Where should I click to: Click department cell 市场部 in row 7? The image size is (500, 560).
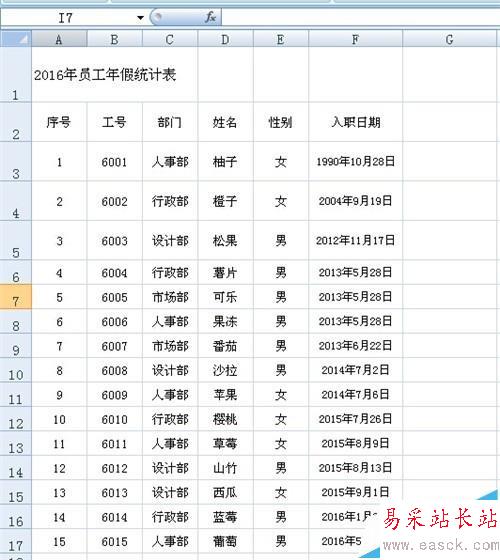pyautogui.click(x=170, y=297)
